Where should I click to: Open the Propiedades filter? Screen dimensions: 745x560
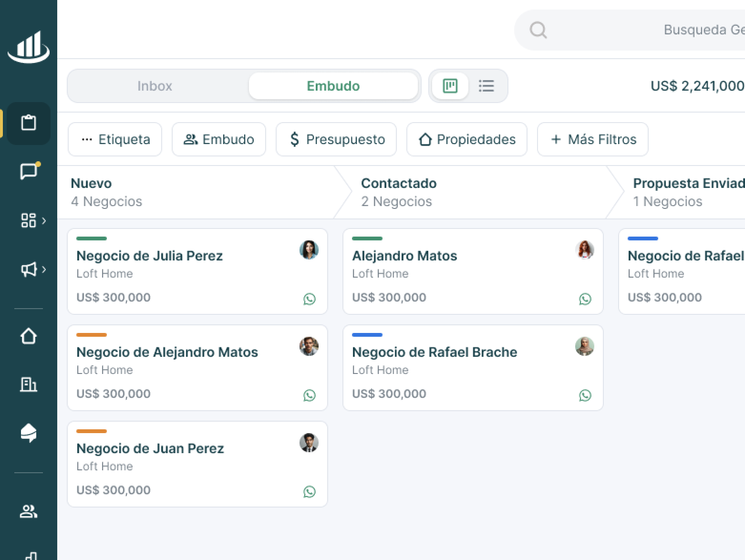click(466, 139)
